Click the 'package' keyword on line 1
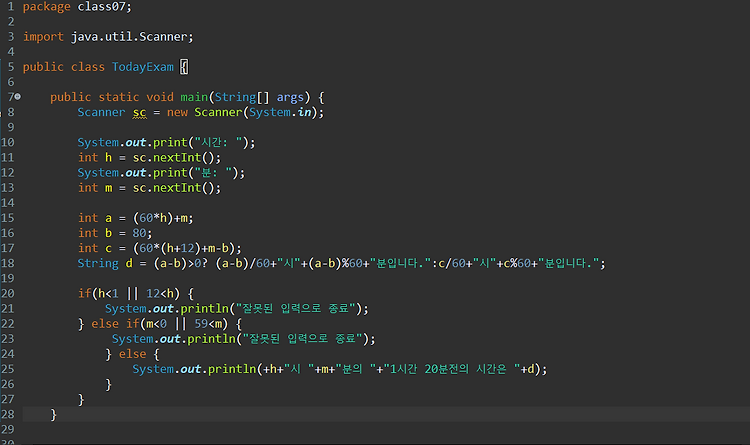Screen dimensions: 750x445 (x=46, y=7)
